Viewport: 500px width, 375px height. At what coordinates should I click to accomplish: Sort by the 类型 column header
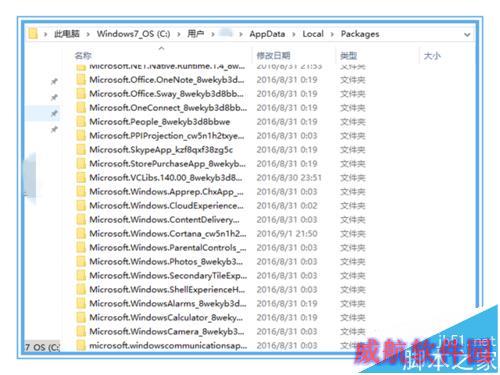pyautogui.click(x=348, y=56)
